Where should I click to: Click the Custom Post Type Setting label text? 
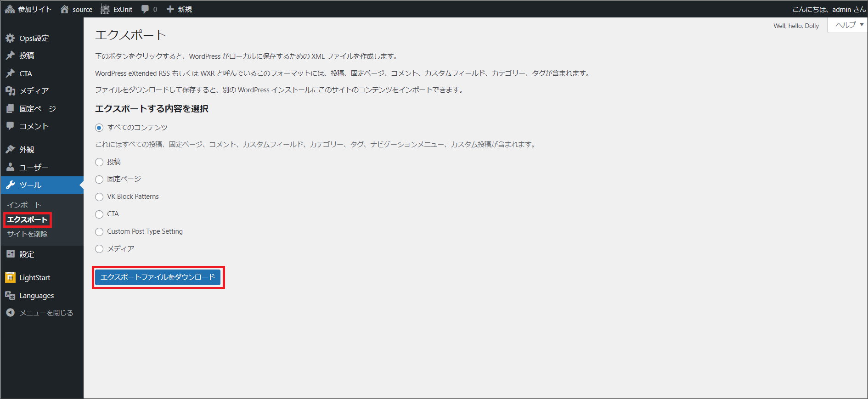point(145,231)
